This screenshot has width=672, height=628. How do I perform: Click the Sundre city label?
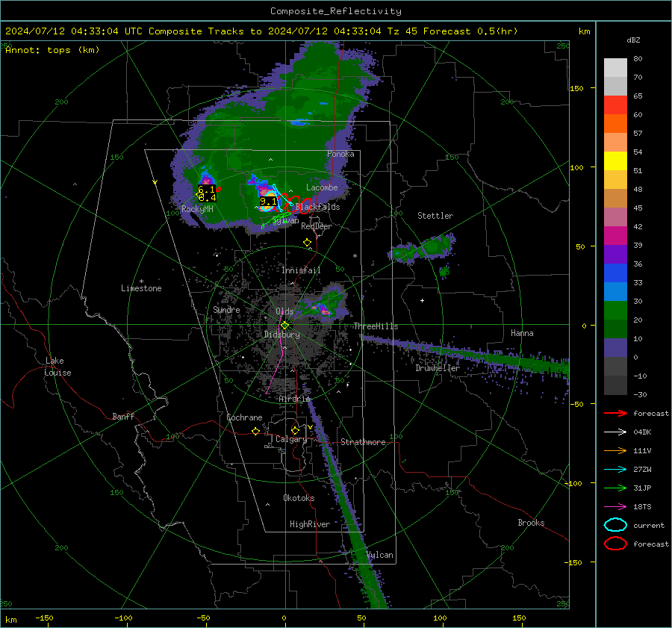pyautogui.click(x=226, y=309)
